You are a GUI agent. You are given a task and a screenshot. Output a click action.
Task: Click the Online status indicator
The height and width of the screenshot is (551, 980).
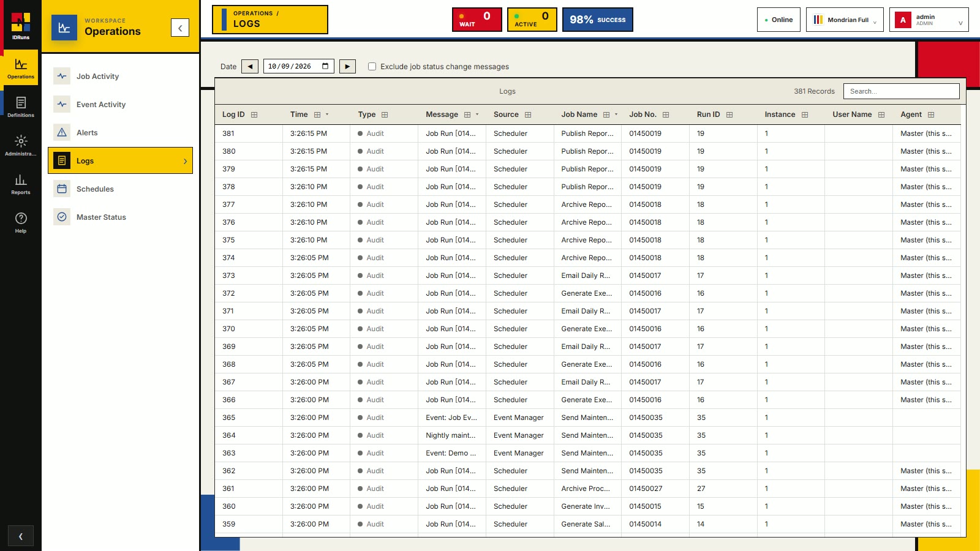pos(778,20)
